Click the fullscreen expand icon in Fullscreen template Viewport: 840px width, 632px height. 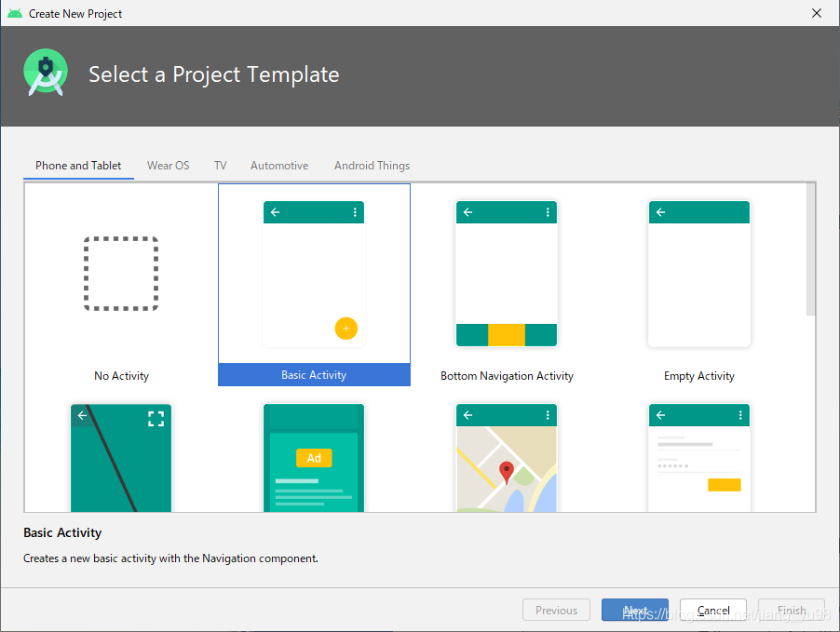[156, 419]
